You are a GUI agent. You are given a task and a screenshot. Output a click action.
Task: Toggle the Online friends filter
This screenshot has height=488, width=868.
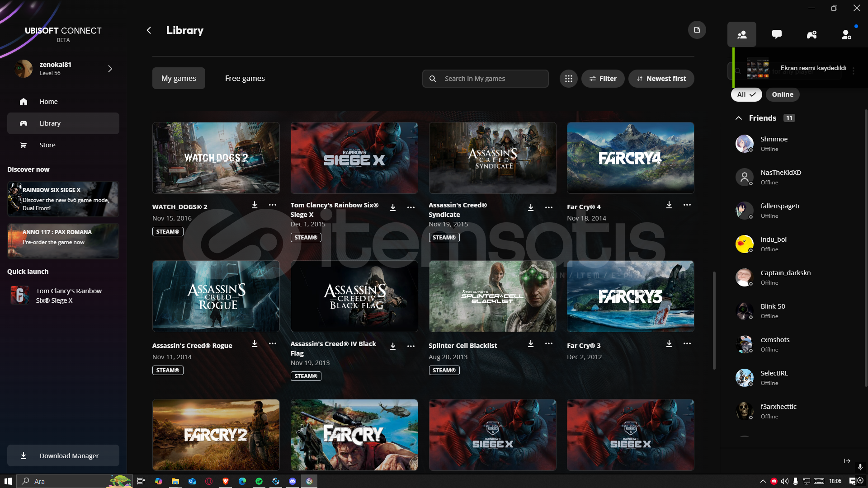[x=783, y=94]
